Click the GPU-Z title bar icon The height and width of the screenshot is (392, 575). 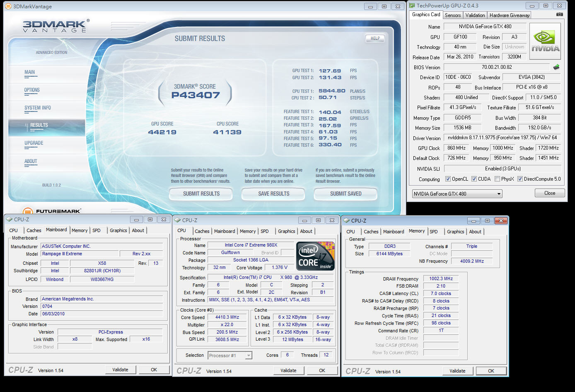pos(413,6)
